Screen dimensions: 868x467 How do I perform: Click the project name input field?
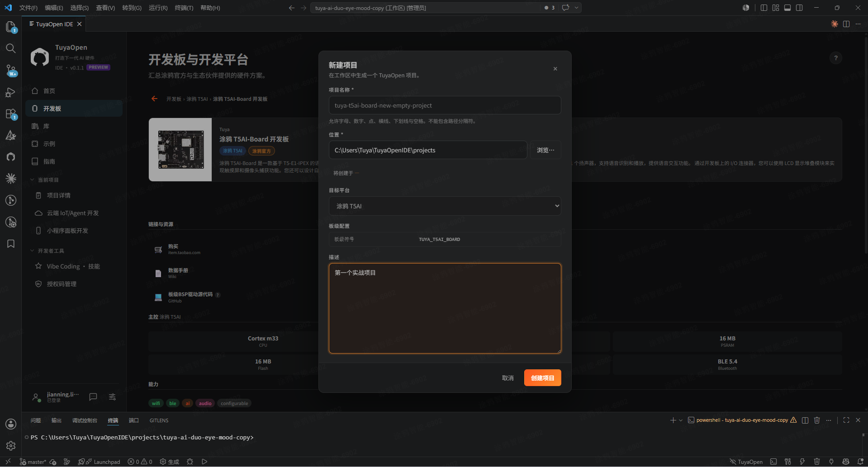445,105
